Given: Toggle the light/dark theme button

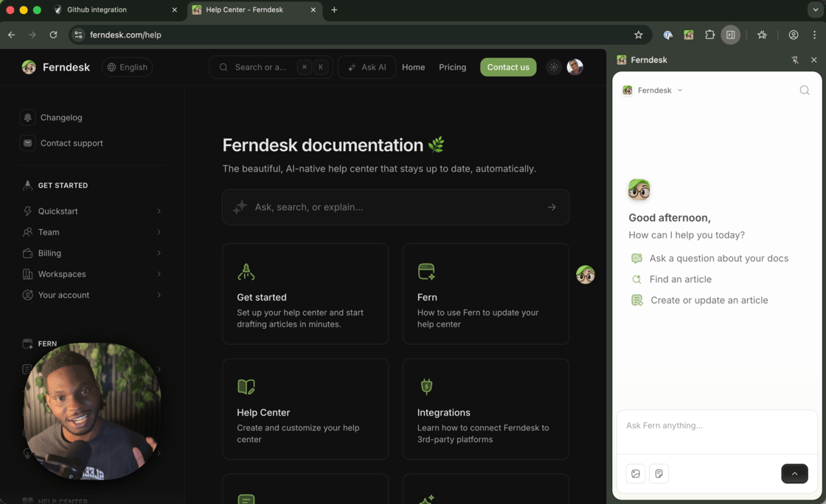Looking at the screenshot, I should [554, 67].
